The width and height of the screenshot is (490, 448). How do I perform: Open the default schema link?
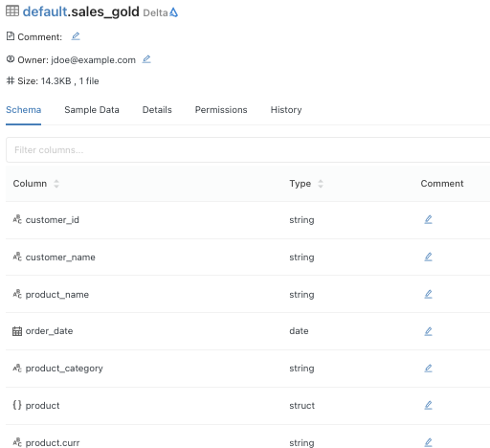click(45, 11)
